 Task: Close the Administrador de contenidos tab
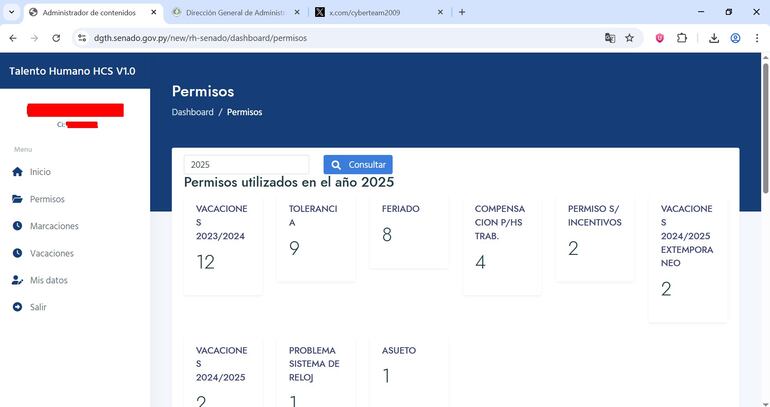click(x=154, y=12)
